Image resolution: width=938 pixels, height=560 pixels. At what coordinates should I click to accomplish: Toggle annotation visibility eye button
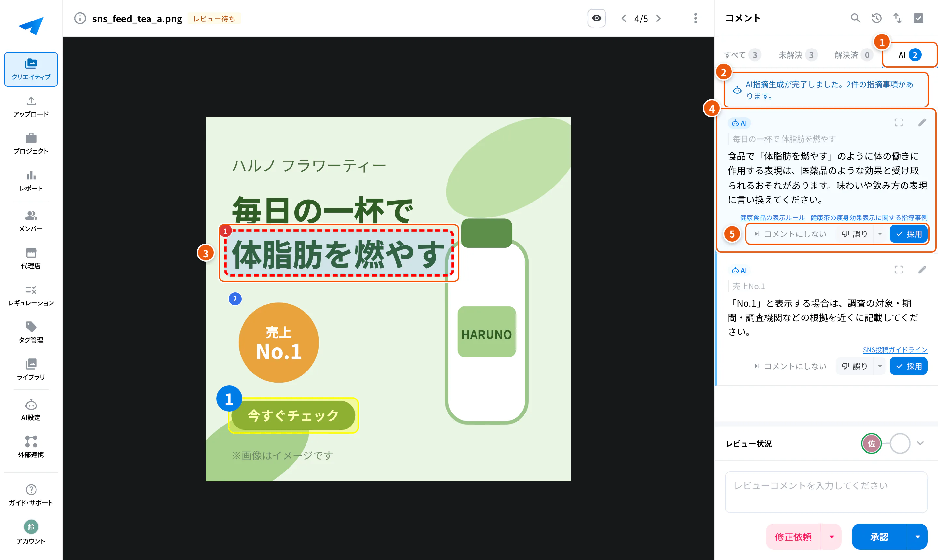[596, 18]
